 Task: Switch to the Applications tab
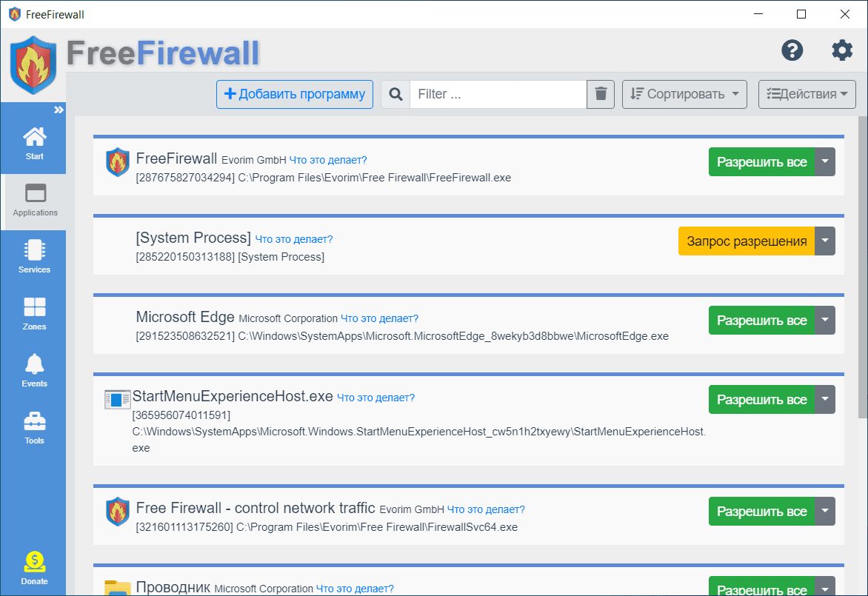pyautogui.click(x=34, y=200)
